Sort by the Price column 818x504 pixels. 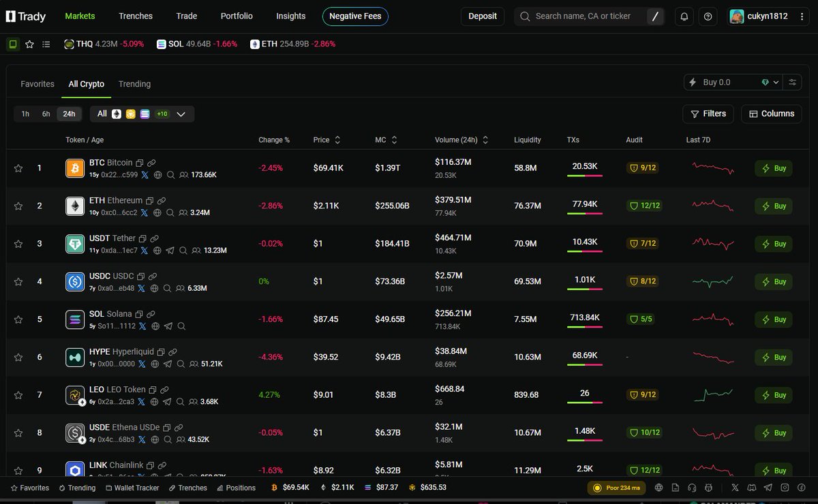pyautogui.click(x=327, y=140)
